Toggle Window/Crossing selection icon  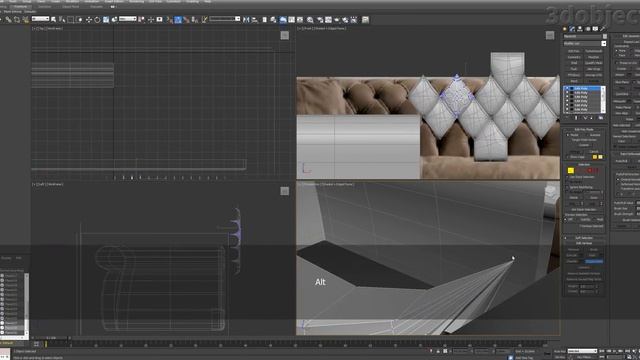(x=80, y=20)
